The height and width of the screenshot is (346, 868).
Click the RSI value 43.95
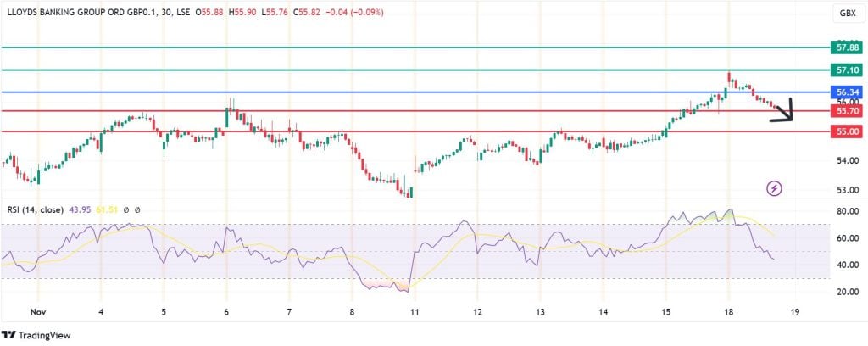tap(80, 209)
